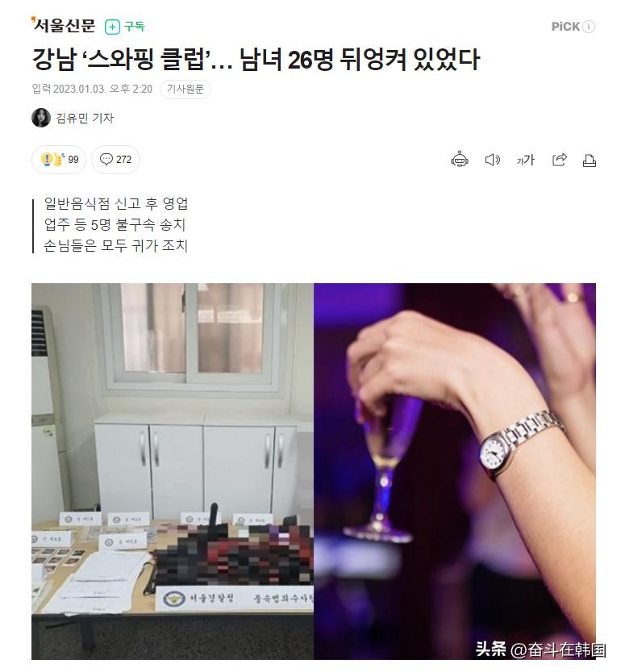Print the article with printer icon
The height and width of the screenshot is (672, 621).
pos(590,161)
